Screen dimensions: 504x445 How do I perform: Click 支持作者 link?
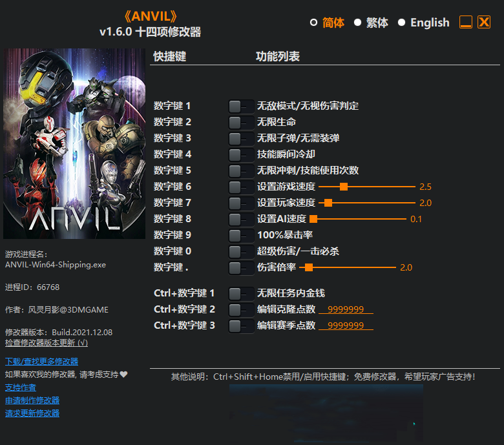pos(21,388)
